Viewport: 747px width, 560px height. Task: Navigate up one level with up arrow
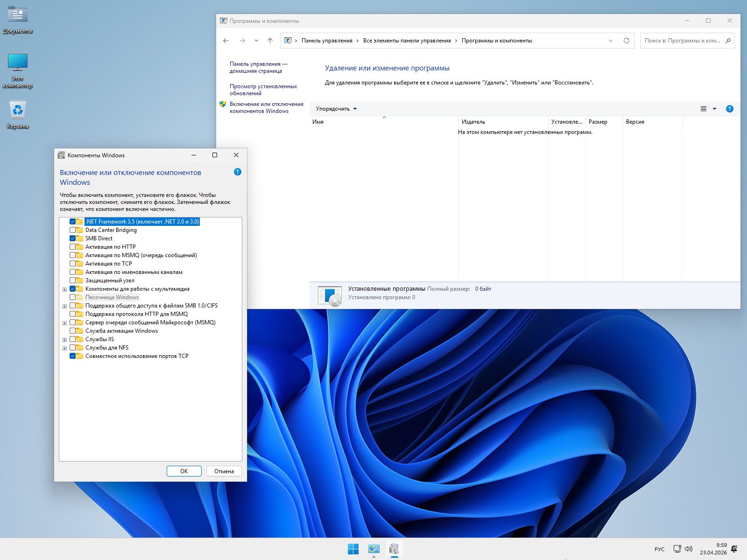click(270, 41)
